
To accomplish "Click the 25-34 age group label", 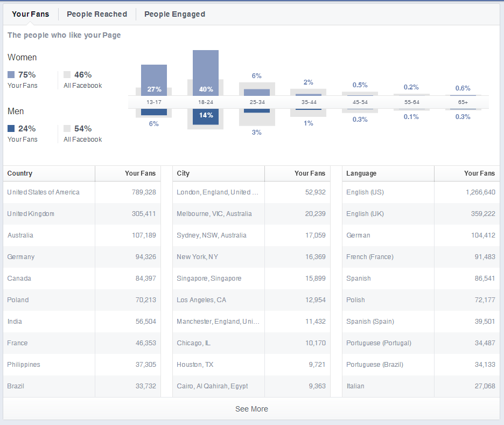I will pos(257,102).
